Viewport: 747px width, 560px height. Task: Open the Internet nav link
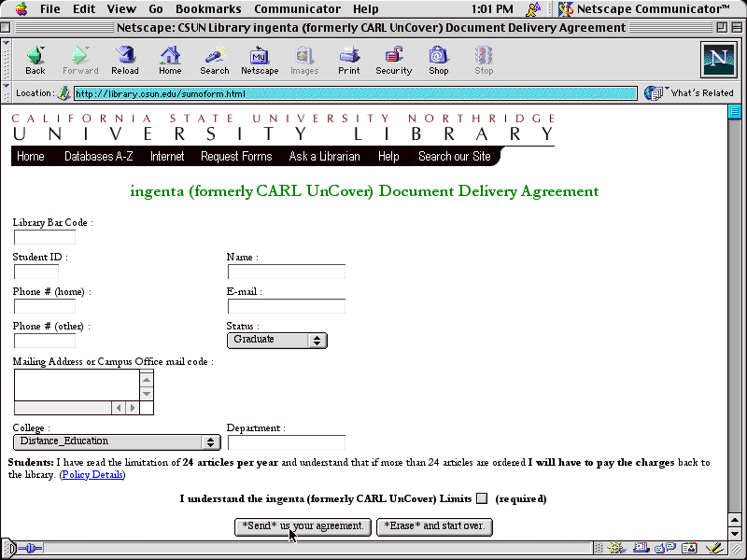(167, 156)
